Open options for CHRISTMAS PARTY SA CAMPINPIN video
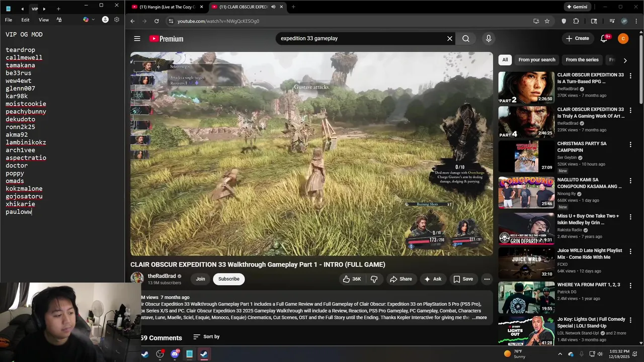The height and width of the screenshot is (362, 644). [x=630, y=144]
